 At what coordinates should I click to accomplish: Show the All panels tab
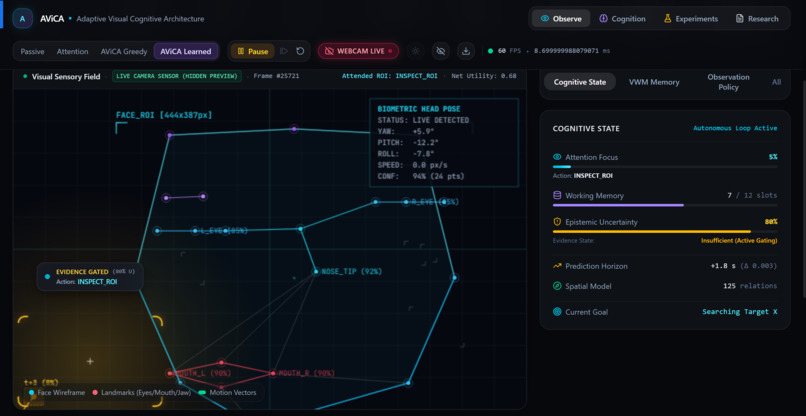pyautogui.click(x=776, y=82)
